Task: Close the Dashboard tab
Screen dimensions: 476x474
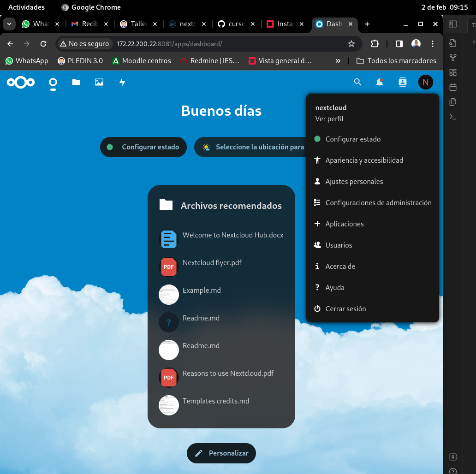Action: pyautogui.click(x=351, y=24)
